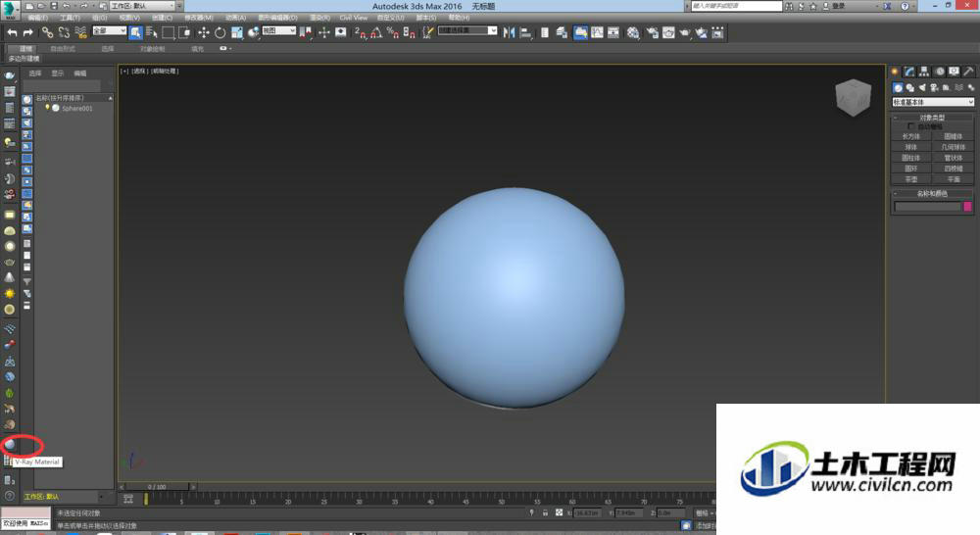
Task: Open the Rendered Frame Window
Action: [x=668, y=32]
